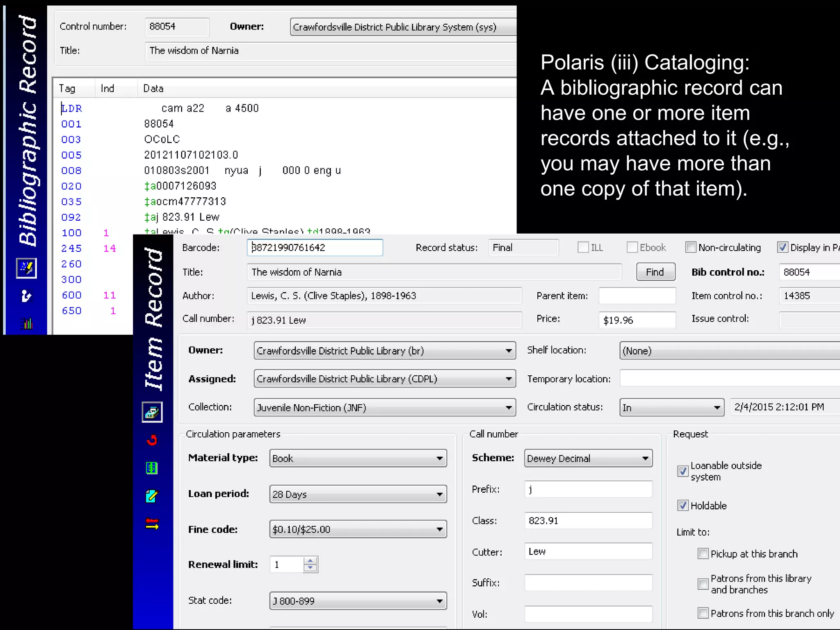Viewport: 840px width, 630px height.
Task: Click the red curved arrow icon
Action: point(152,440)
